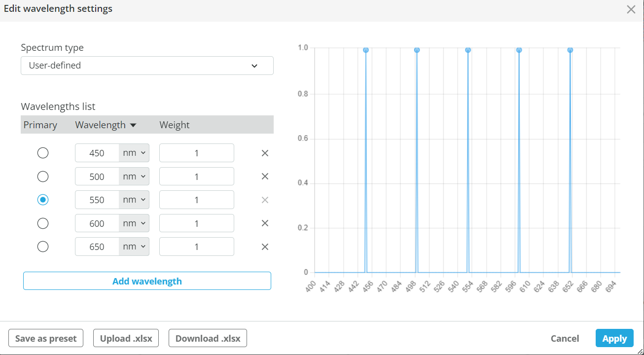
Task: Edit the 650 wavelength value field
Action: coord(97,247)
